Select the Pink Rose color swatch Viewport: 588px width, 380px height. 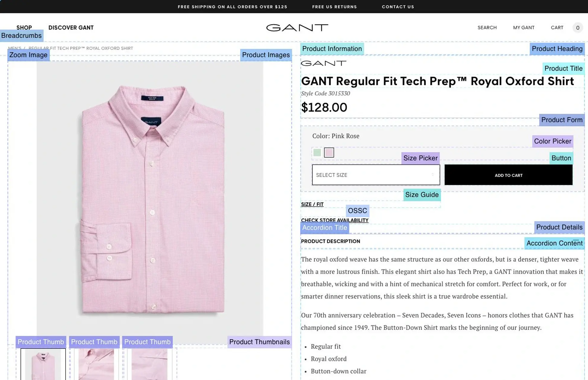pyautogui.click(x=329, y=153)
